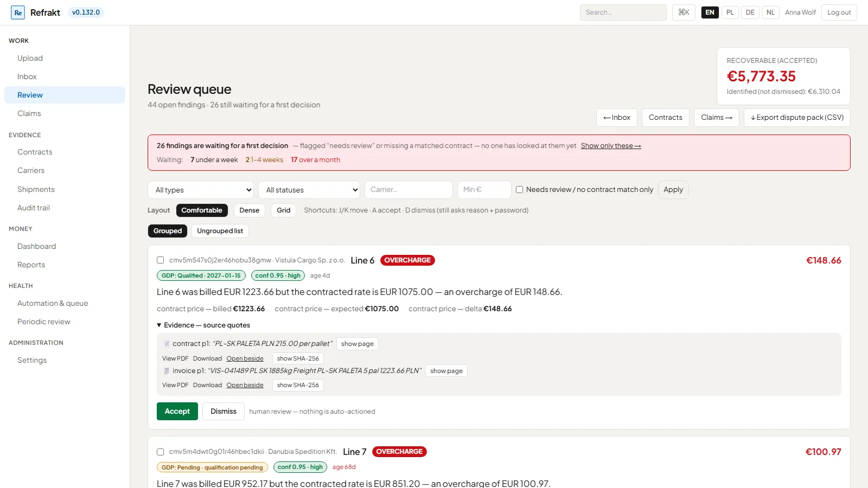Switch layout to Dense
This screenshot has width=868, height=488.
click(250, 210)
